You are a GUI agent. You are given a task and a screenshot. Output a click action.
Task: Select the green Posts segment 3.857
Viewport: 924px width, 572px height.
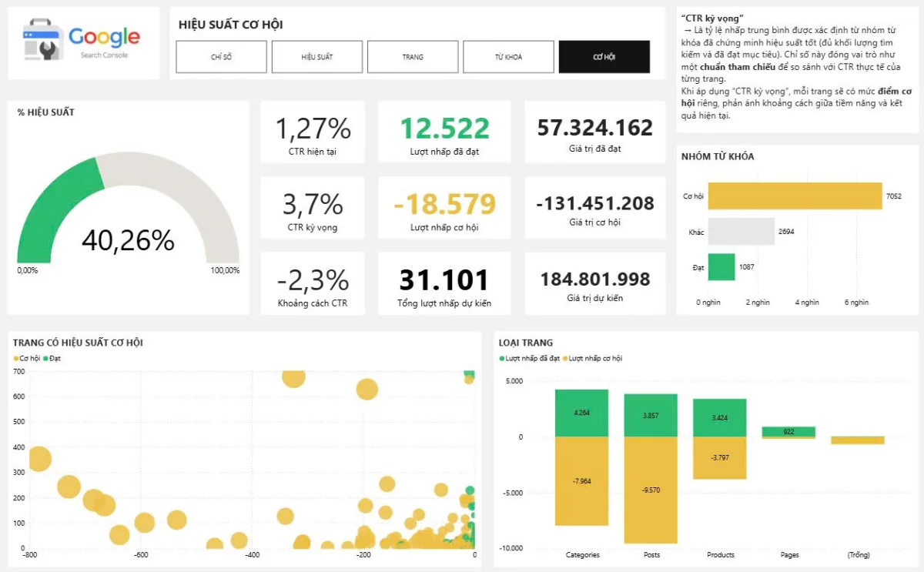pos(651,416)
